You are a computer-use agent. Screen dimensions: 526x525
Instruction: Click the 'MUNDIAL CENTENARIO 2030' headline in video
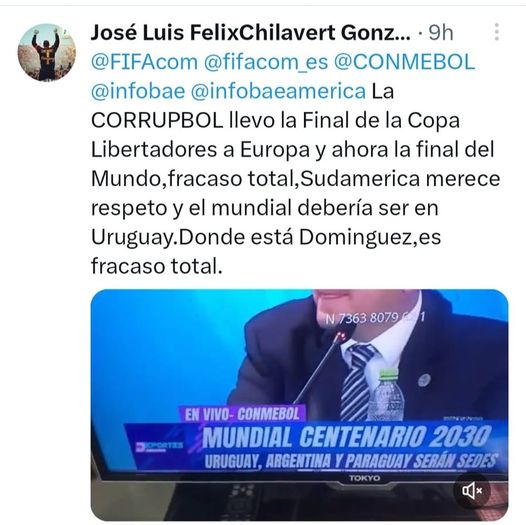click(x=347, y=437)
